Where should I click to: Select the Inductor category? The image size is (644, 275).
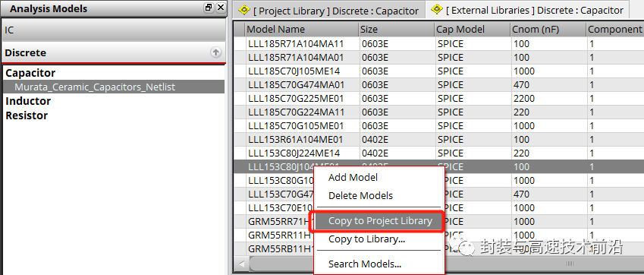click(28, 101)
